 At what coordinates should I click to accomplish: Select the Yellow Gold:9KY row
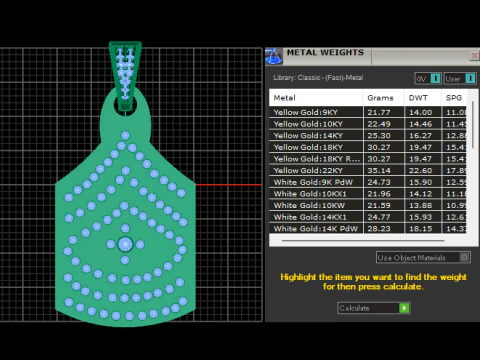click(x=368, y=112)
